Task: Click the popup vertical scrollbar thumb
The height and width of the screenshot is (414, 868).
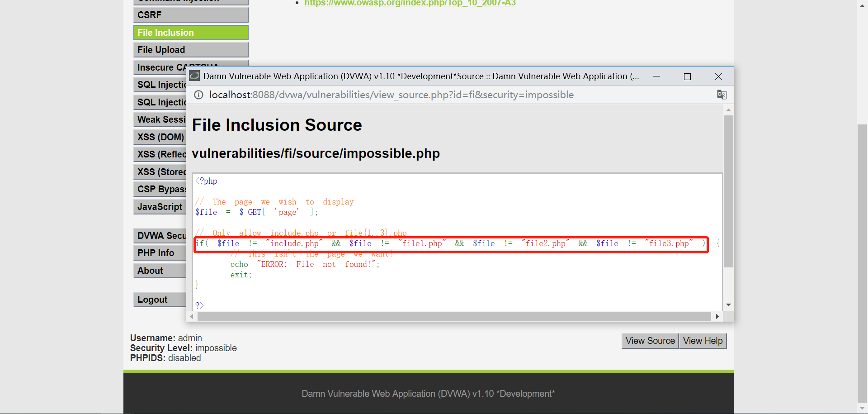Action: 728,191
